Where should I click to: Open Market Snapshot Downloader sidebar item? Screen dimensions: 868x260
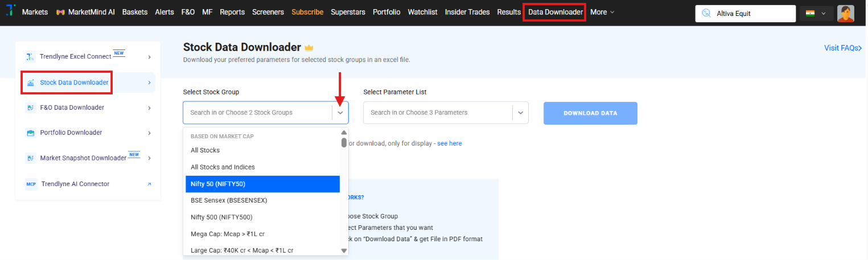(88, 158)
